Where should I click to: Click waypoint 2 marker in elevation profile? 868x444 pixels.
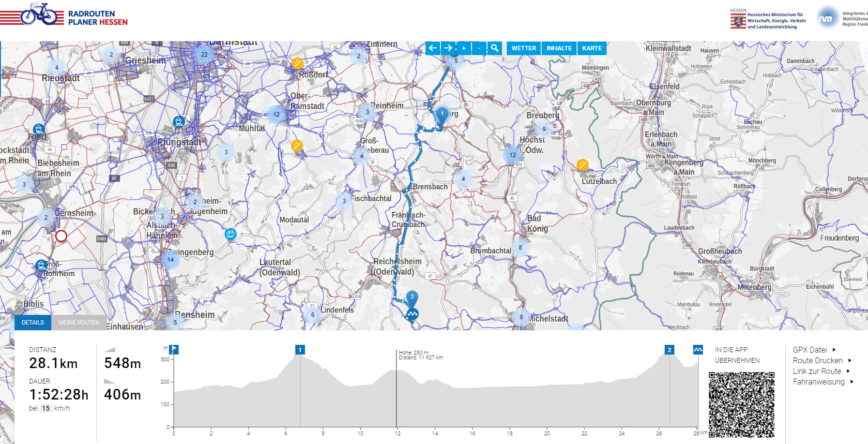tap(669, 350)
